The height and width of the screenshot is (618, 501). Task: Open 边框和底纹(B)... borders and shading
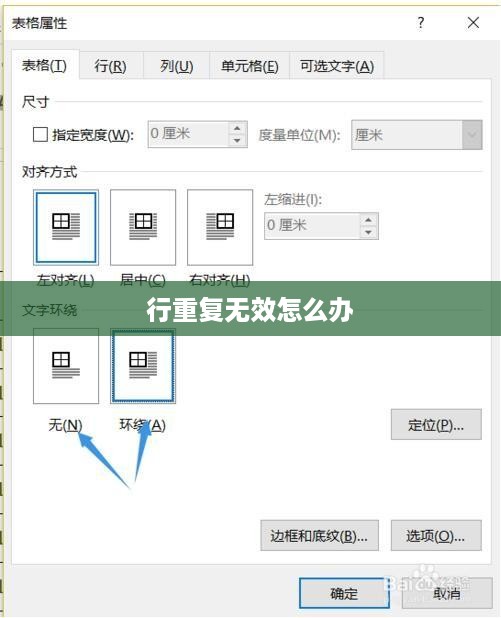point(319,536)
